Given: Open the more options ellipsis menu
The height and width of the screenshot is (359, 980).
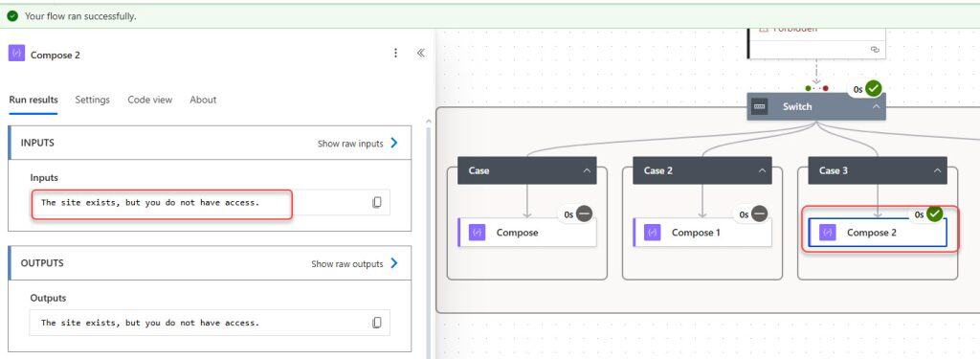Looking at the screenshot, I should tap(395, 54).
